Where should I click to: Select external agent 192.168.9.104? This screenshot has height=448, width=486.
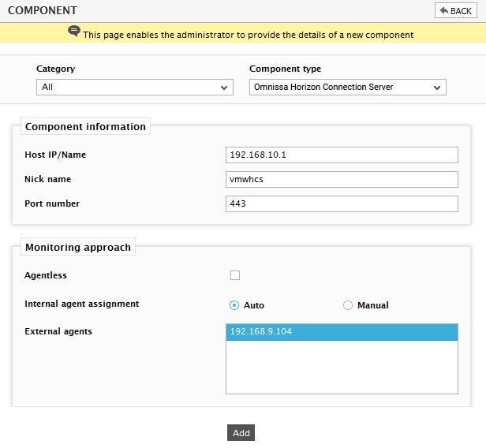coord(342,332)
